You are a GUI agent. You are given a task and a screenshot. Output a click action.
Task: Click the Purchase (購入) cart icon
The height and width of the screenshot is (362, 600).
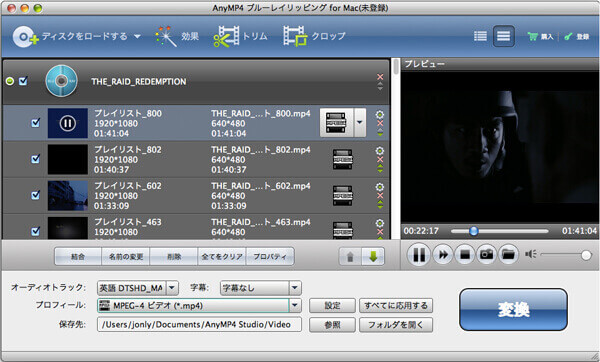click(x=532, y=37)
